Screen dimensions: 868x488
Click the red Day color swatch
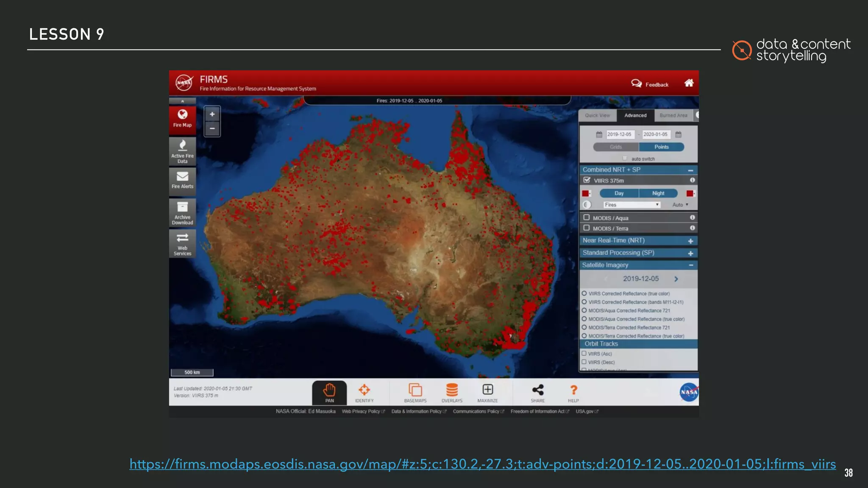click(x=586, y=193)
